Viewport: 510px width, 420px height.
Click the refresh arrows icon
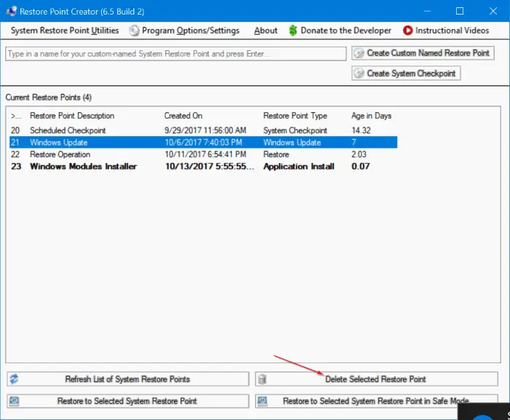14,379
